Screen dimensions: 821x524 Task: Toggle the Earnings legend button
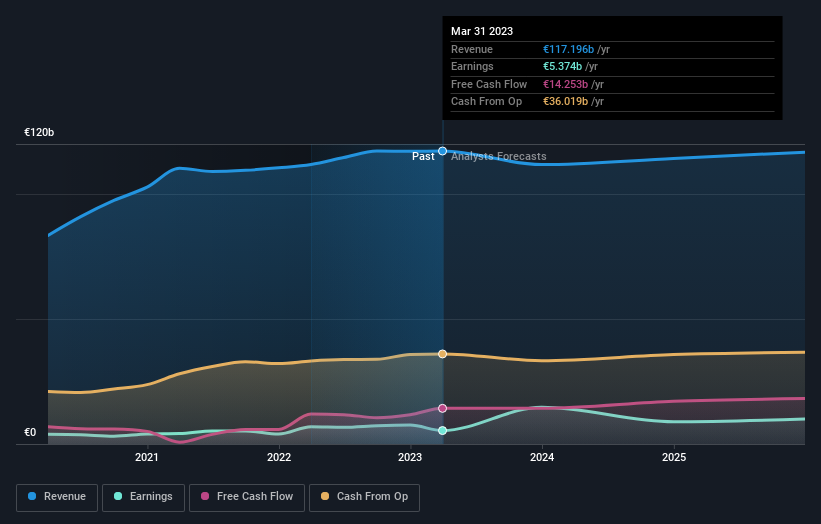143,497
